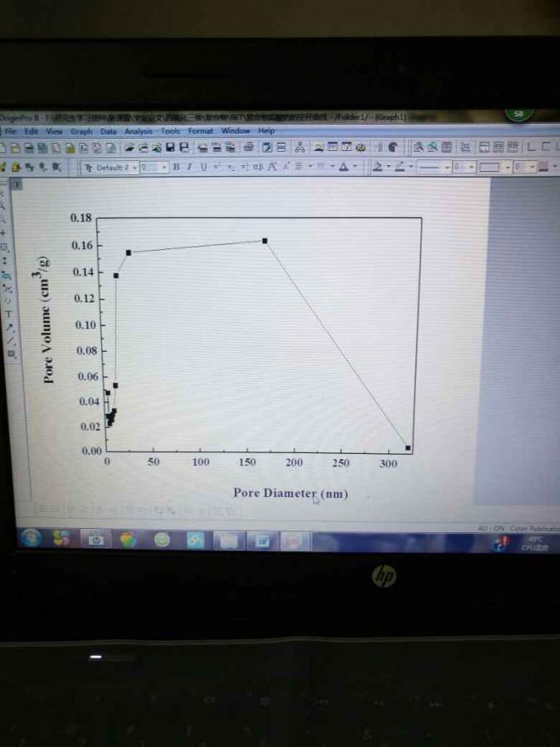Click the Import Single ASCII icon
This screenshot has height=747, width=560.
click(217, 148)
